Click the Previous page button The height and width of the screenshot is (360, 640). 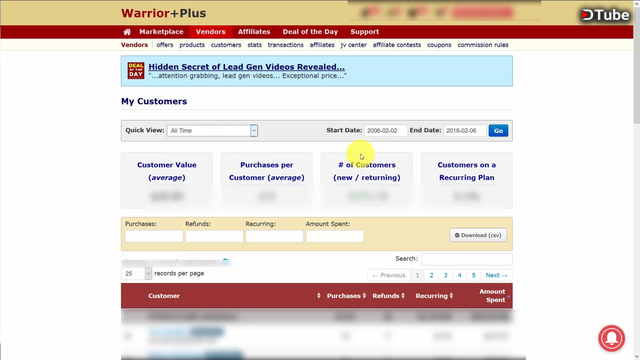[389, 275]
